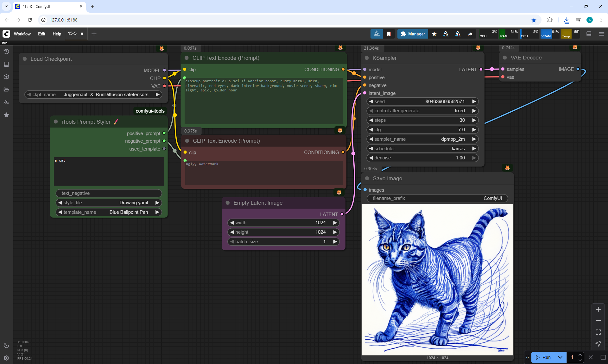This screenshot has width=608, height=364.
Task: Toggle the bottom panel icon in top bar
Action: click(x=589, y=34)
